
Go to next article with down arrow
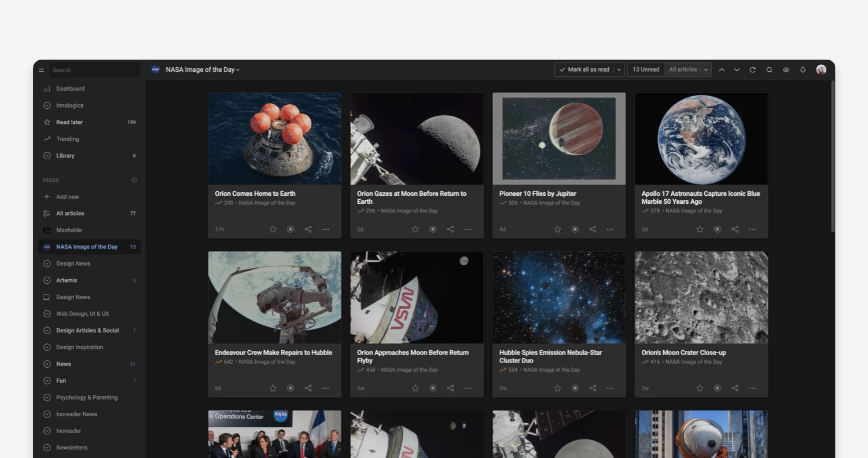[737, 70]
